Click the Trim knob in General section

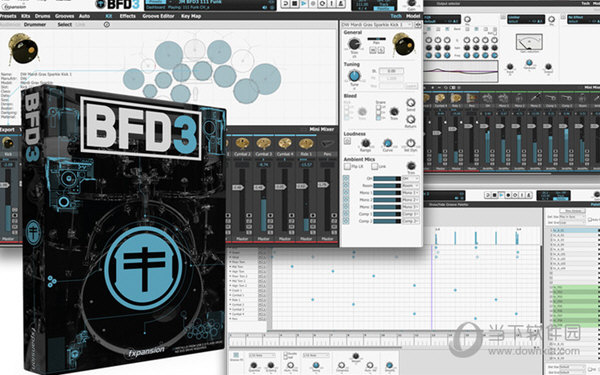tap(354, 44)
